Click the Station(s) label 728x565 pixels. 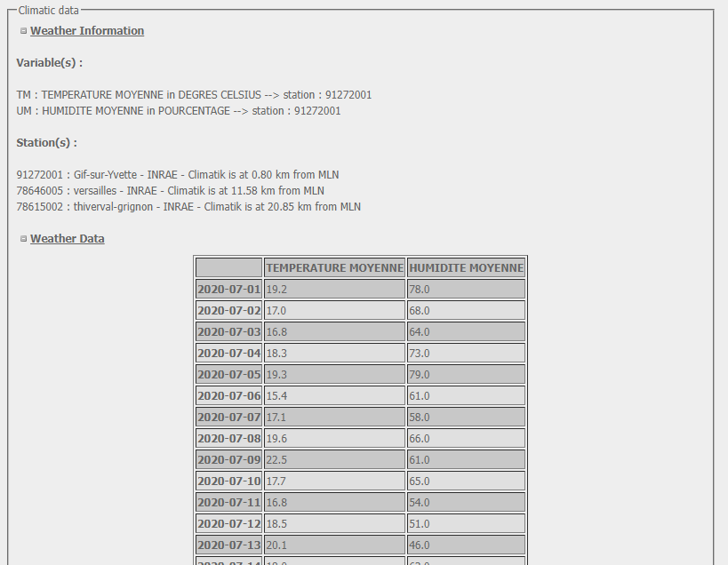click(47, 142)
